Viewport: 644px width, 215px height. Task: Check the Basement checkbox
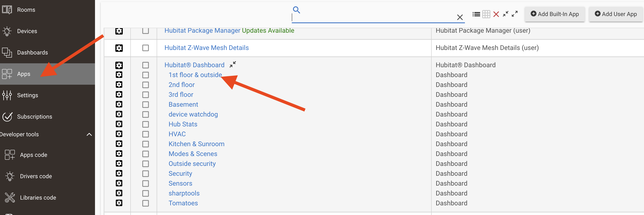point(146,105)
